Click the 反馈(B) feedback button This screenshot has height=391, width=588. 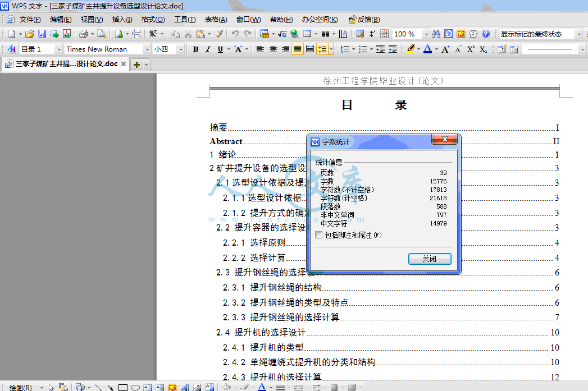click(364, 20)
